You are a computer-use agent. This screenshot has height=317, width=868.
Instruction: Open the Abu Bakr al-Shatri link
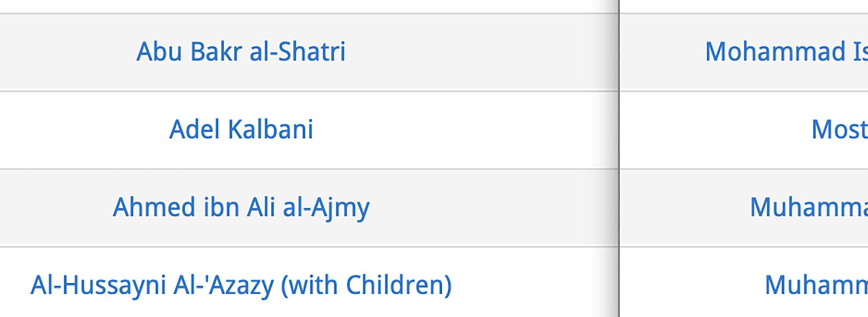pos(241,52)
